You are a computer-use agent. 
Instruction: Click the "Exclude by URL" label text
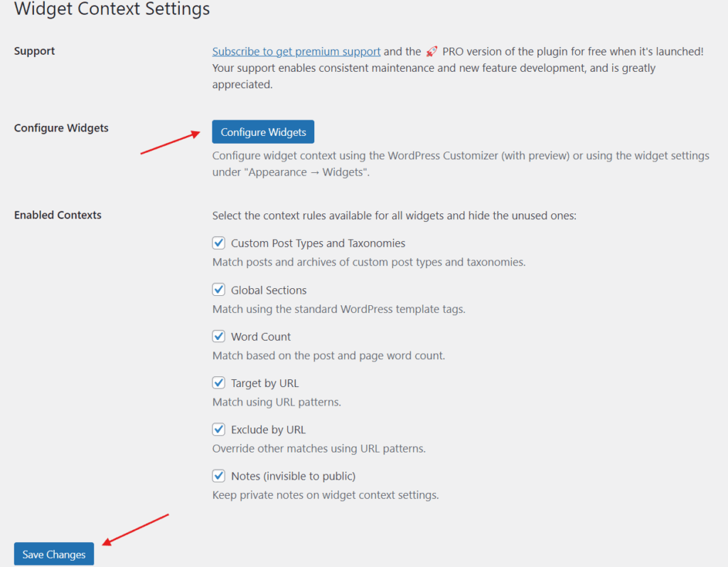pyautogui.click(x=268, y=430)
